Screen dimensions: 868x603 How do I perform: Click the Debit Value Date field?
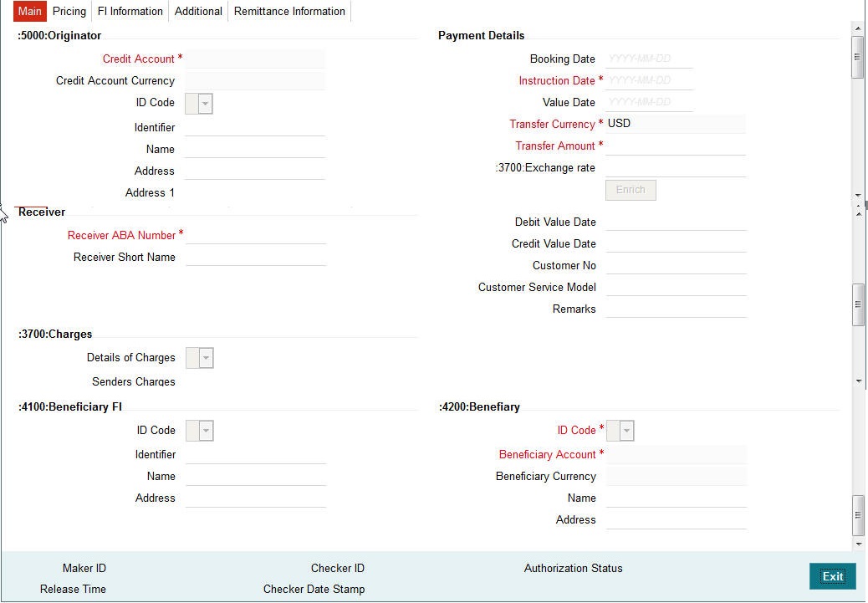(676, 222)
